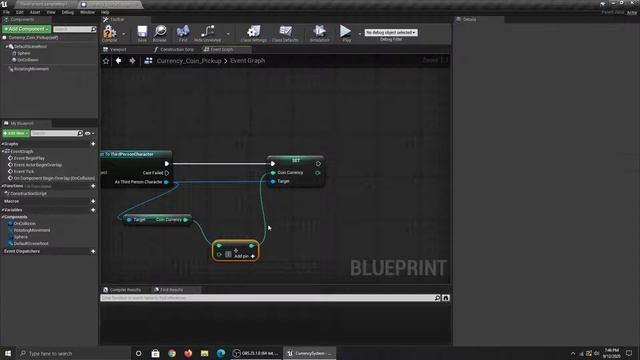Switch to the Construction Script tab
Screen dimensions: 640x360
(174, 49)
